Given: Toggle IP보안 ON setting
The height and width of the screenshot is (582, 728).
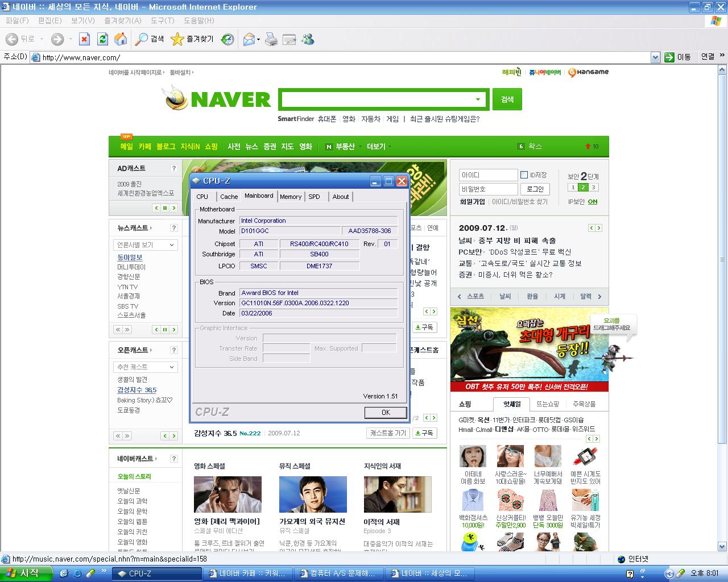Looking at the screenshot, I should pos(593,202).
